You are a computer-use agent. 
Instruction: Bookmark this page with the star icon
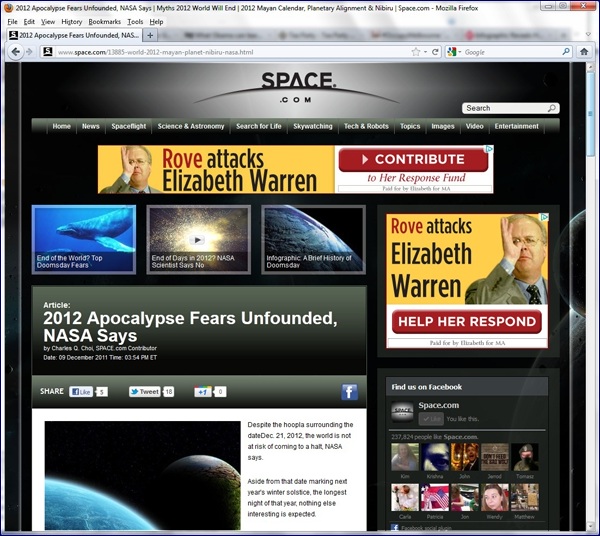[x=416, y=52]
